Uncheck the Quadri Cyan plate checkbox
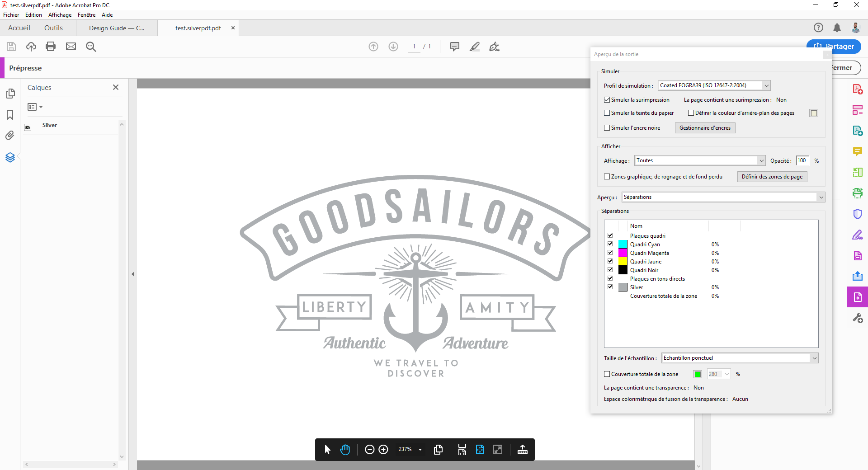Viewport: 868px width, 470px height. [610, 244]
